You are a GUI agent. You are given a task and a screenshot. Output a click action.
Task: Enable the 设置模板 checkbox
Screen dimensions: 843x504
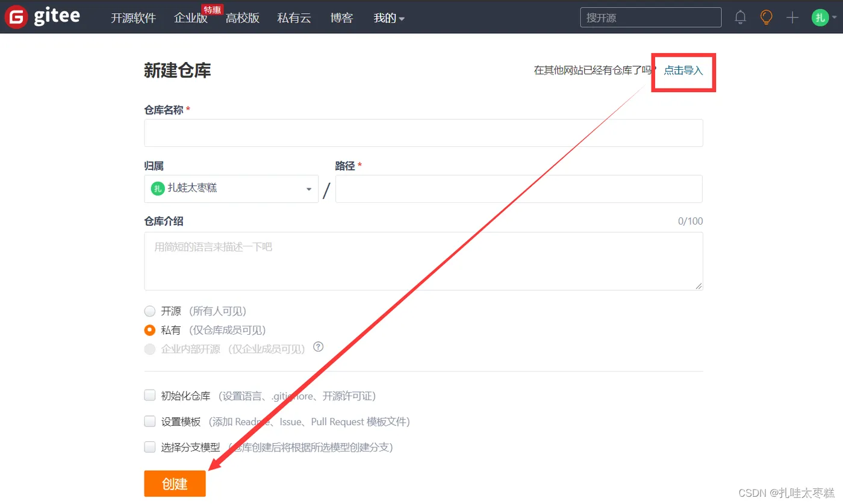coord(150,422)
